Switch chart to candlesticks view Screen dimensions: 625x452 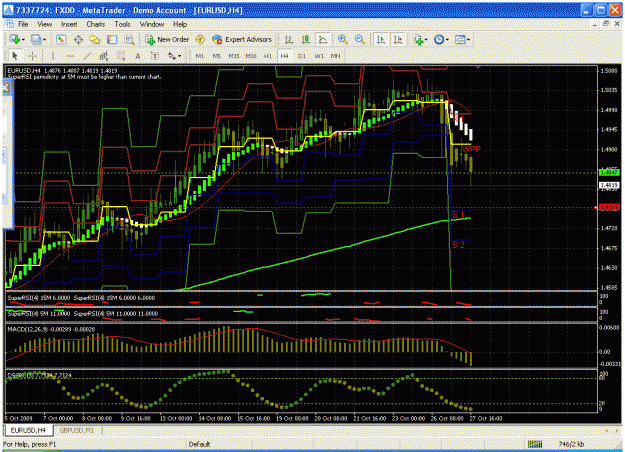pos(306,39)
